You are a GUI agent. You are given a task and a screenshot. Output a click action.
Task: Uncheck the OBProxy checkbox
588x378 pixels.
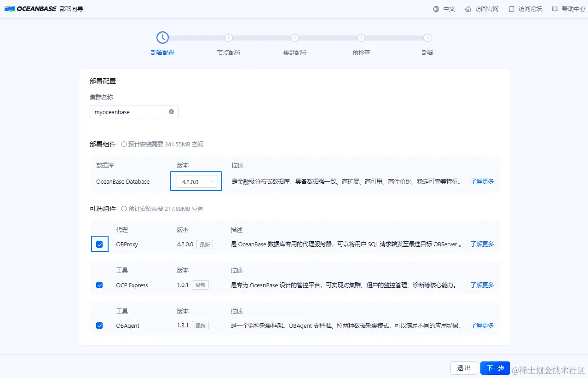[x=99, y=244]
